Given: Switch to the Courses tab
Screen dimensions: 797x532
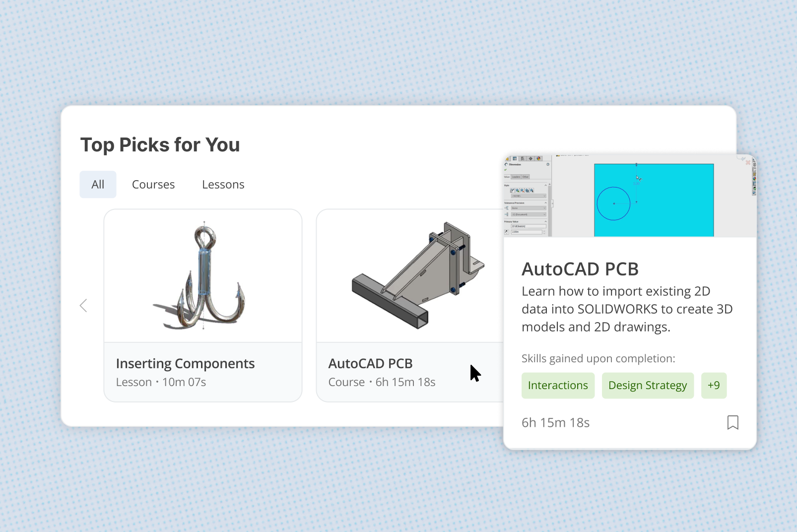Looking at the screenshot, I should (x=153, y=185).
